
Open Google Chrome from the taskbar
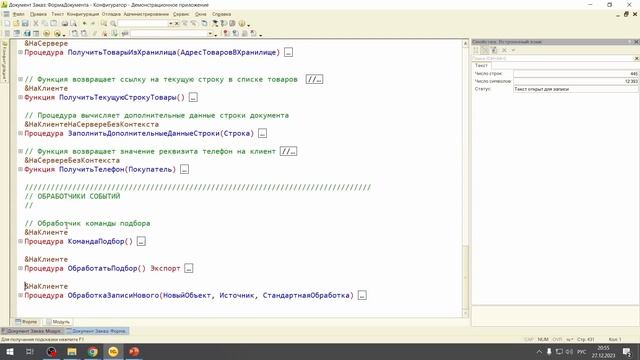pyautogui.click(x=93, y=351)
